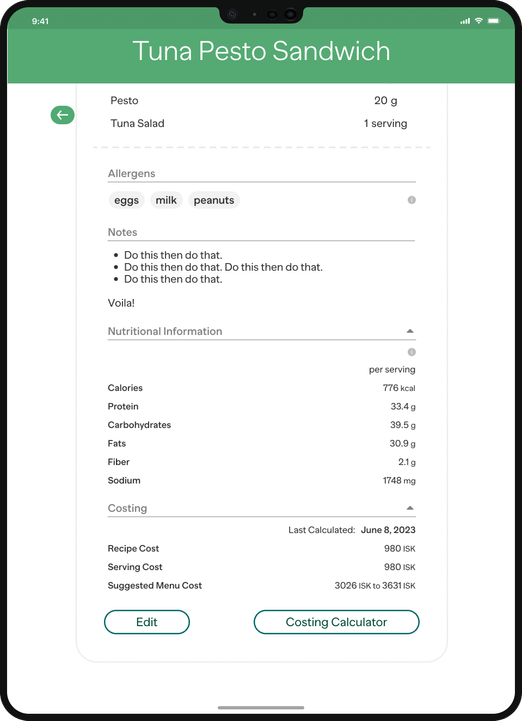The image size is (522, 721).
Task: Tap the cellular signal icon
Action: (x=465, y=21)
